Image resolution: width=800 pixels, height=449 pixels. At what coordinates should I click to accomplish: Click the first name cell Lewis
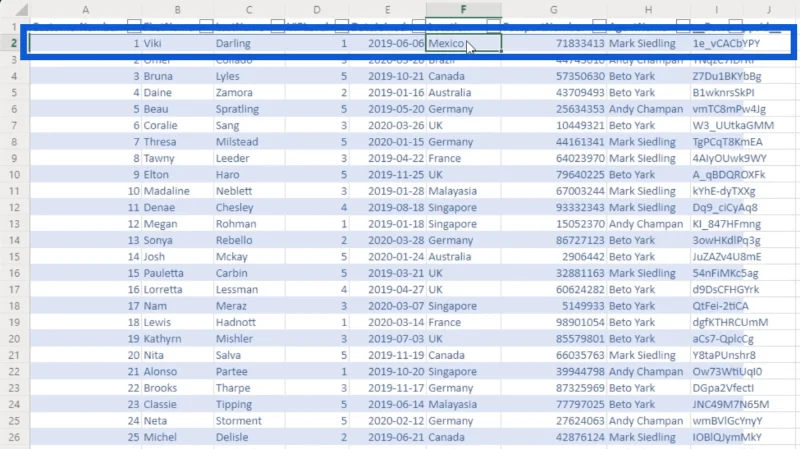coord(178,322)
